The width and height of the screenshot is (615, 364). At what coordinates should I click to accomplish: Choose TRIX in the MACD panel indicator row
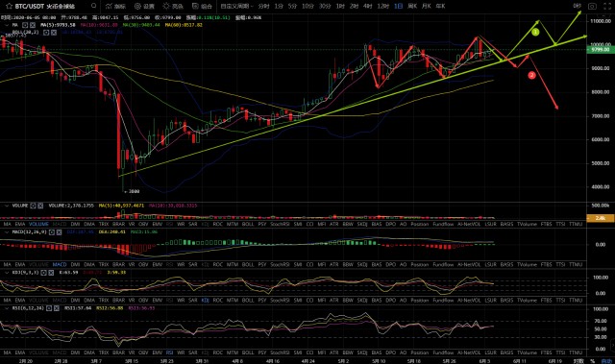tap(104, 264)
